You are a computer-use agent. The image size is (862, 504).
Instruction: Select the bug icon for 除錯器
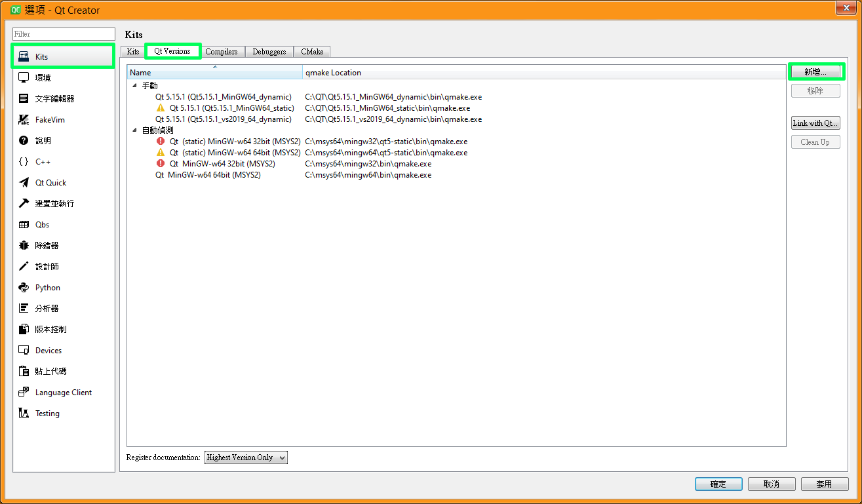pyautogui.click(x=24, y=246)
